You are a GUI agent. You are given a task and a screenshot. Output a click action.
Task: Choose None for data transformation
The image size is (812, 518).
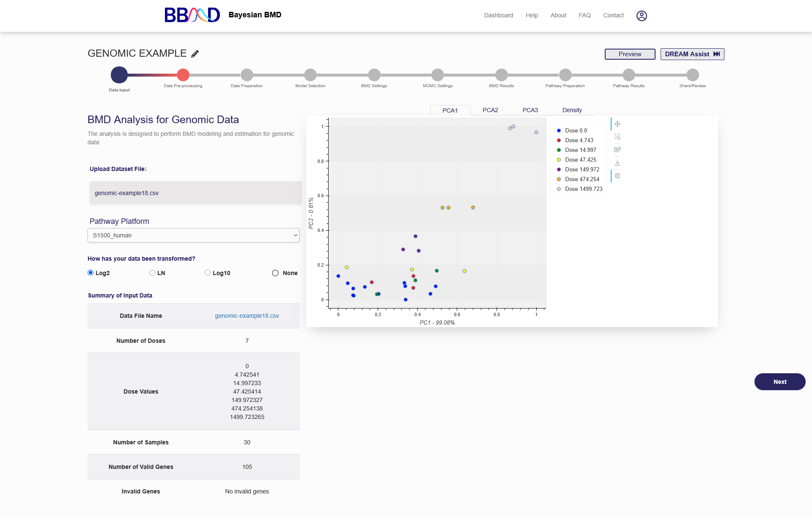275,273
